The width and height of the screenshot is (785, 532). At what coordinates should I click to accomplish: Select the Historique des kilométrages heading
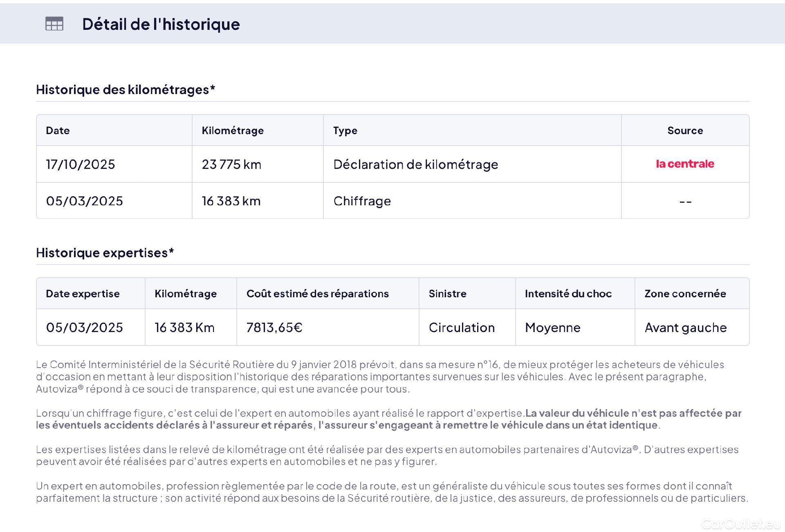coord(126,90)
